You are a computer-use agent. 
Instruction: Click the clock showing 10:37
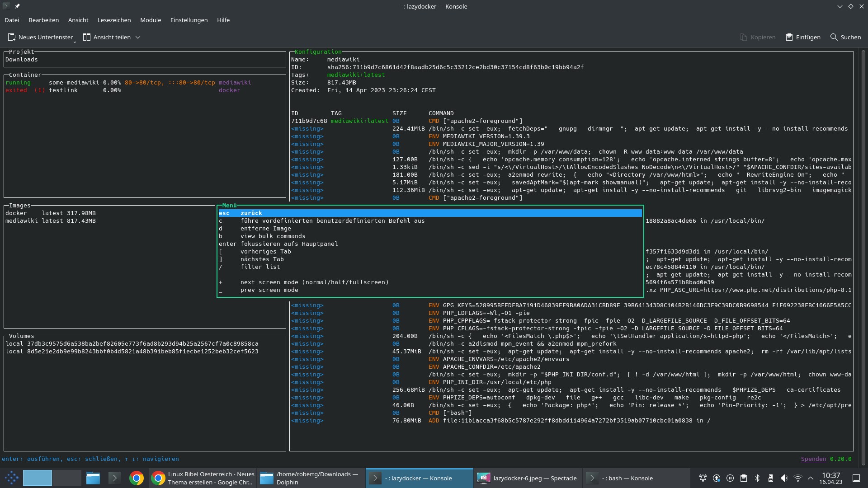(831, 478)
